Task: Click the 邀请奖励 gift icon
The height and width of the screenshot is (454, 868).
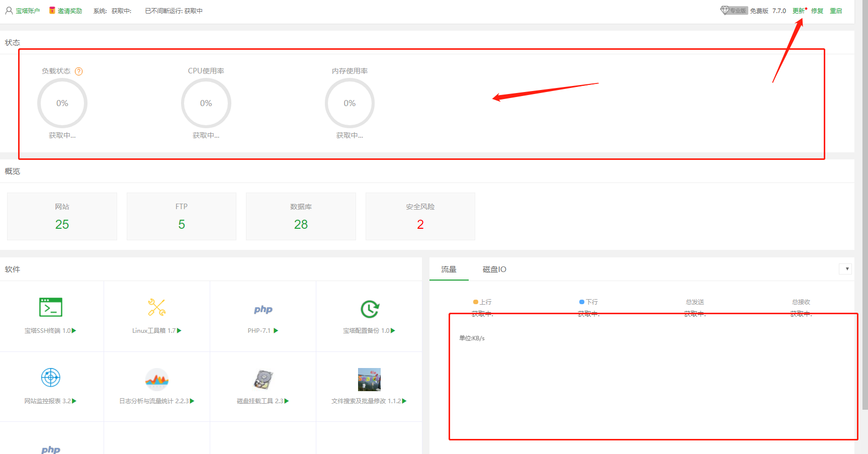Action: pyautogui.click(x=52, y=11)
